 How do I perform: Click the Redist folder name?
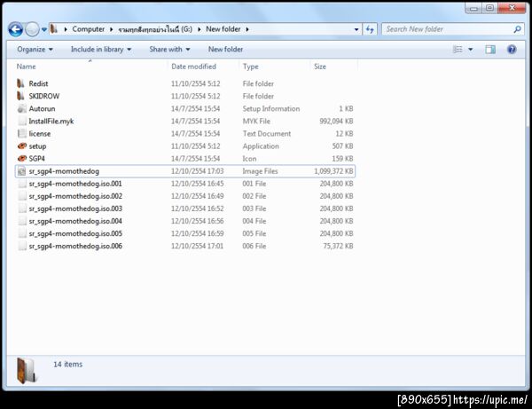38,83
